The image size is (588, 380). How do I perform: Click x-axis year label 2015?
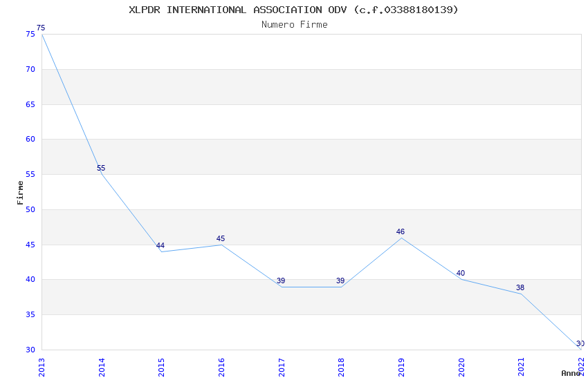(x=161, y=368)
